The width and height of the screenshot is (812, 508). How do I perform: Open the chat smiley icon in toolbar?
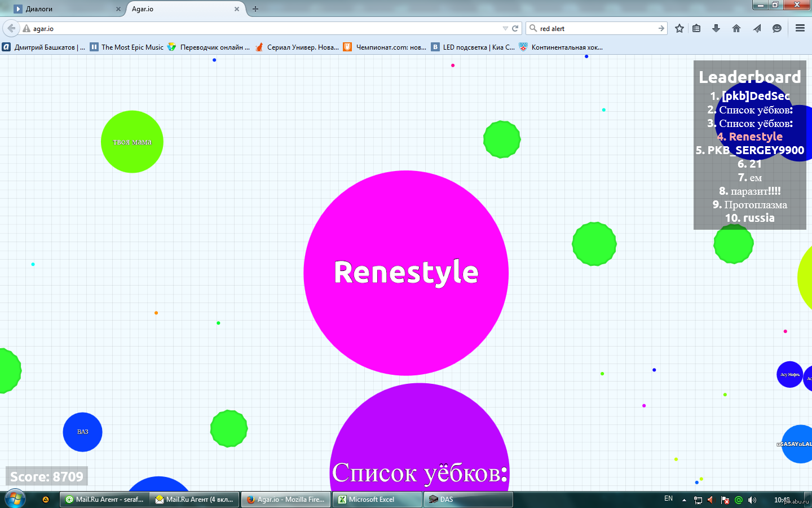(x=777, y=28)
